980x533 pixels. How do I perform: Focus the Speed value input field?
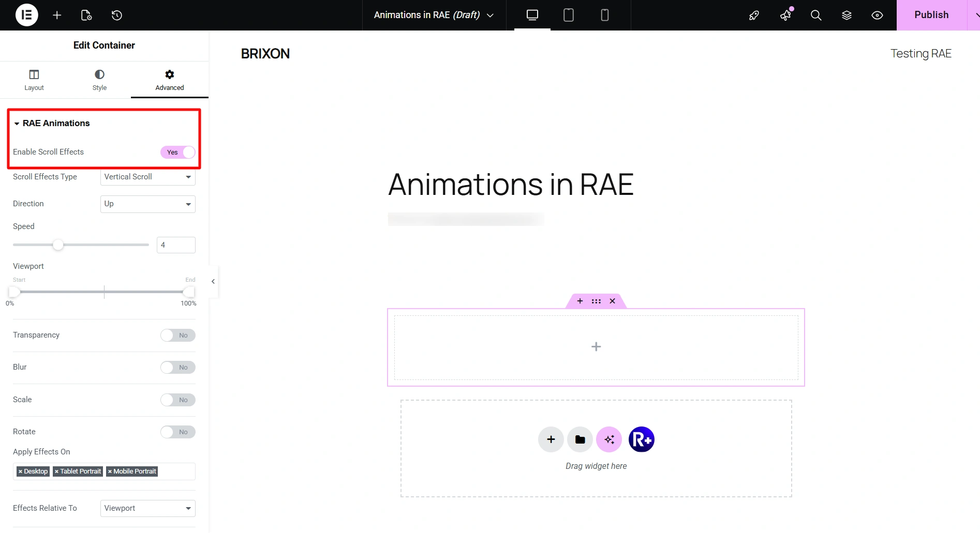click(176, 245)
